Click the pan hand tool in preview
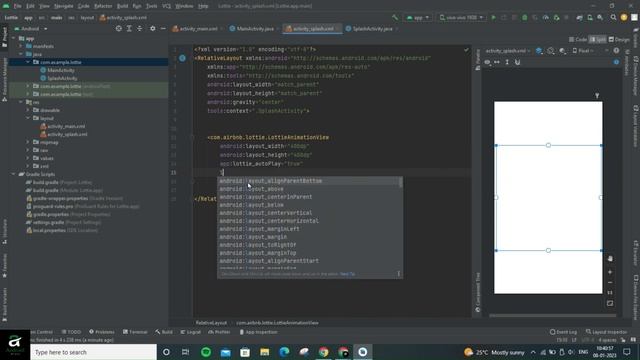The image size is (640, 360). (610, 259)
